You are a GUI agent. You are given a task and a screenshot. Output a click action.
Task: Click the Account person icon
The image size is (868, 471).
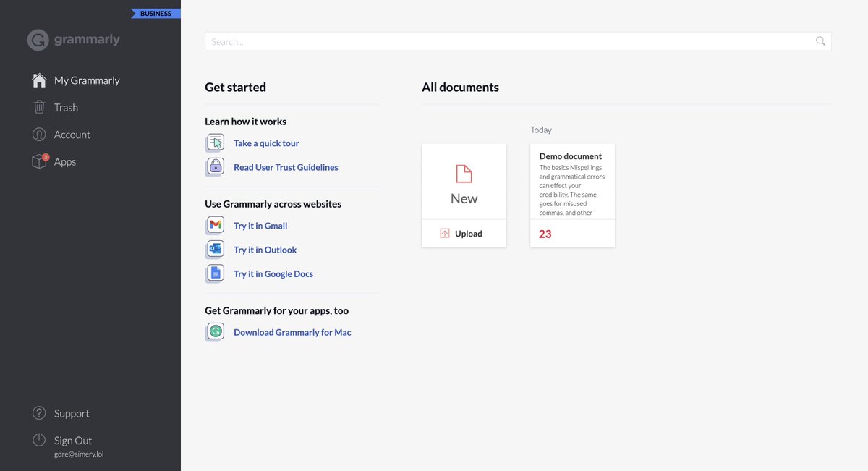[39, 135]
